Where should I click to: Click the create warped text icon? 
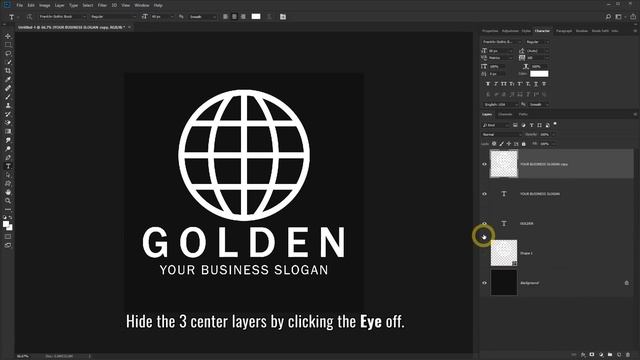pos(269,17)
